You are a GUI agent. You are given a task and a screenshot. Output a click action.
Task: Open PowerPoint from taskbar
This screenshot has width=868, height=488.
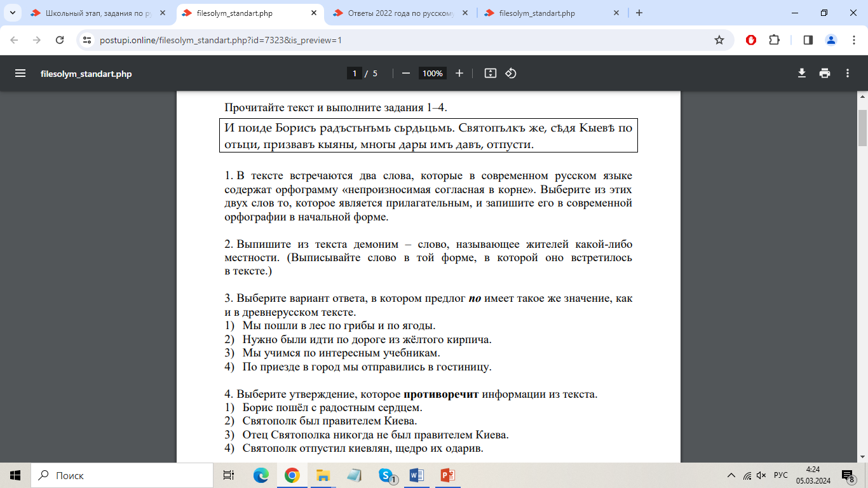(447, 475)
